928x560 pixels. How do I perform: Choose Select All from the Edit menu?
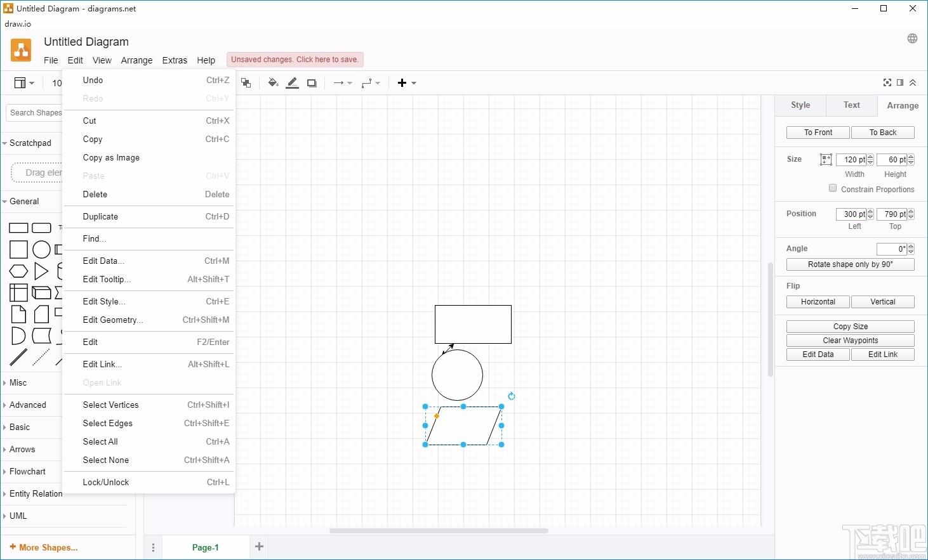coord(150,442)
